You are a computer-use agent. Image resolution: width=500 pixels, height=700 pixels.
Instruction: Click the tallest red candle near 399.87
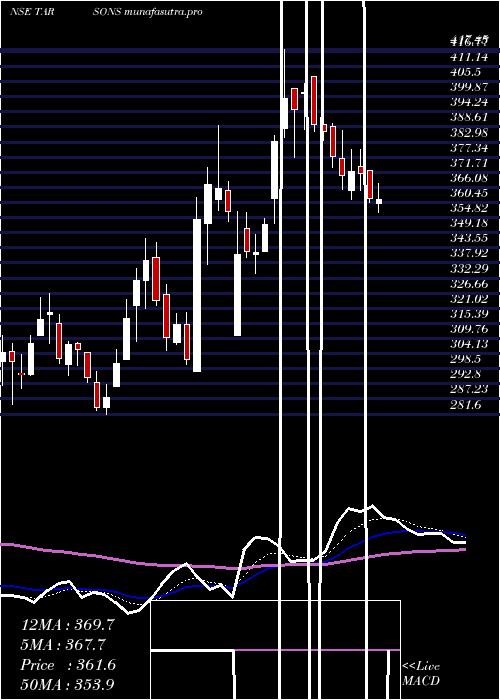coord(314,100)
